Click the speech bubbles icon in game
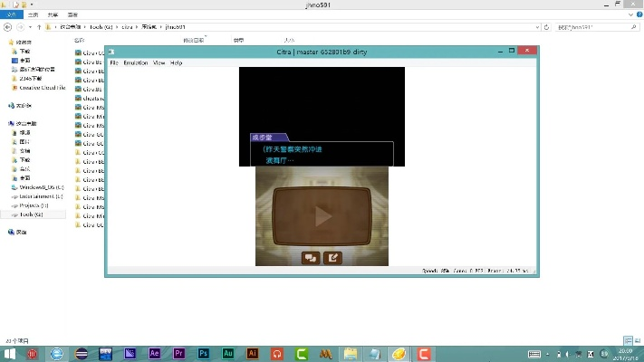This screenshot has height=362, width=644. (x=311, y=257)
